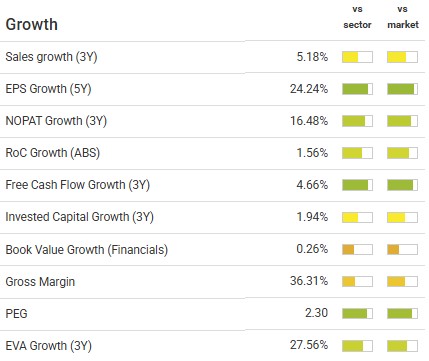Click the vs market column header

pyautogui.click(x=403, y=17)
